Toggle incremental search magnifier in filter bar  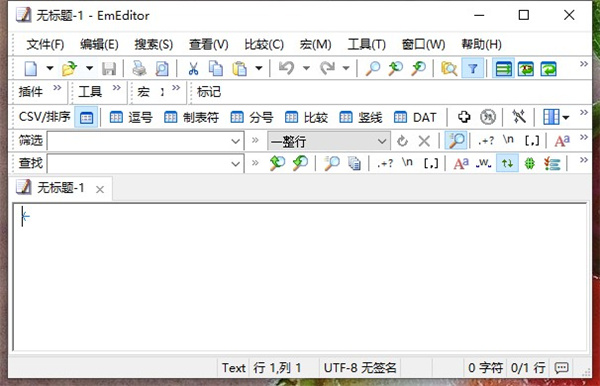456,140
